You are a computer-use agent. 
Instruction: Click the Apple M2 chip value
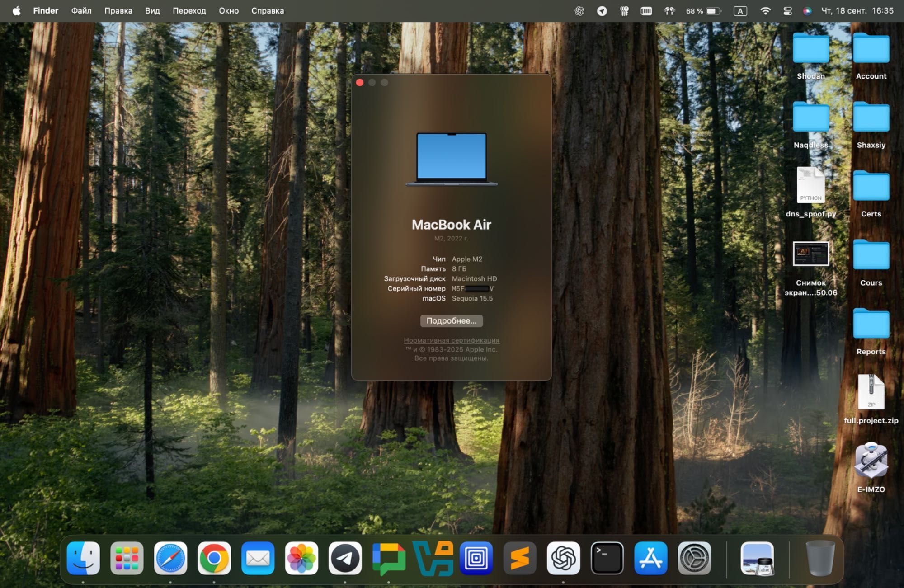(x=467, y=259)
